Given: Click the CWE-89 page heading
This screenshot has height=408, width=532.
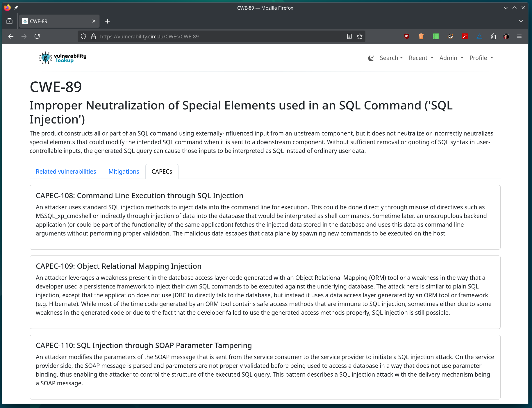Looking at the screenshot, I should pyautogui.click(x=56, y=87).
